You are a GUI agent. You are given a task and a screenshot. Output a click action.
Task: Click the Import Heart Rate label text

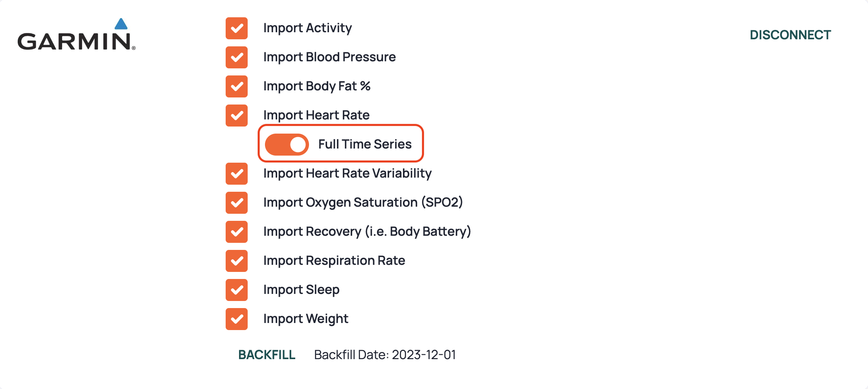tap(316, 116)
